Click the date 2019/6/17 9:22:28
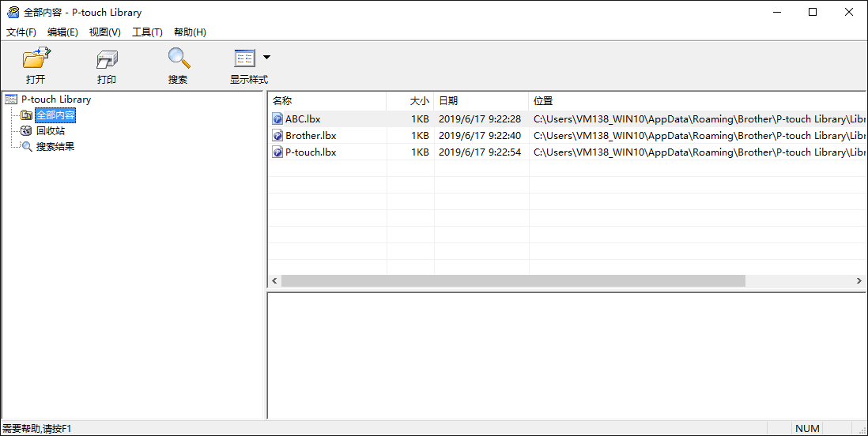 click(480, 119)
